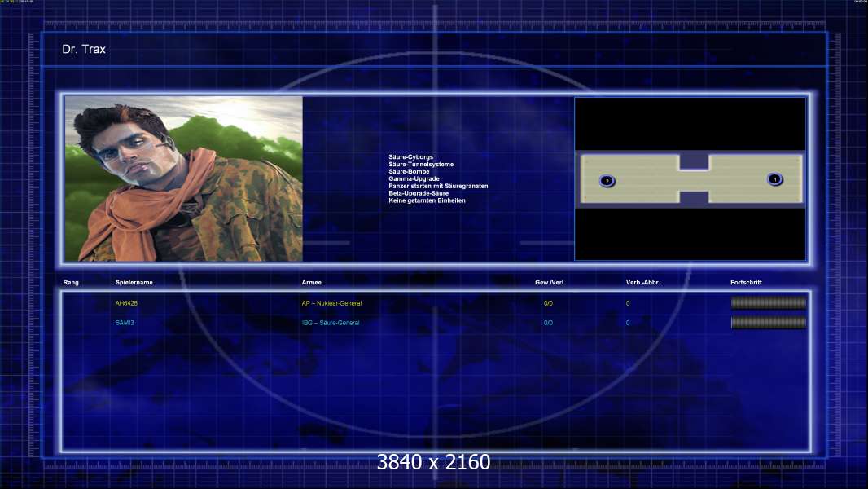Click the 'Säure-Cyborgs' line
This screenshot has width=868, height=489.
click(410, 157)
